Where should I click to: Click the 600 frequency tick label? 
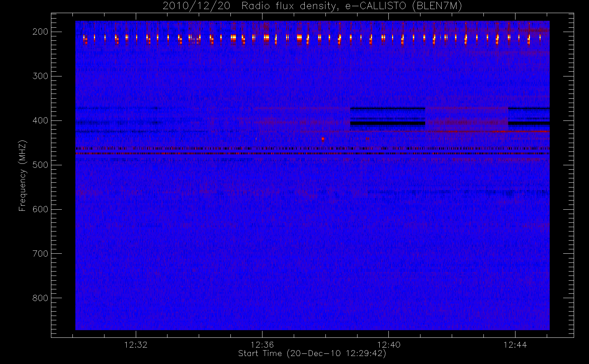[40, 209]
